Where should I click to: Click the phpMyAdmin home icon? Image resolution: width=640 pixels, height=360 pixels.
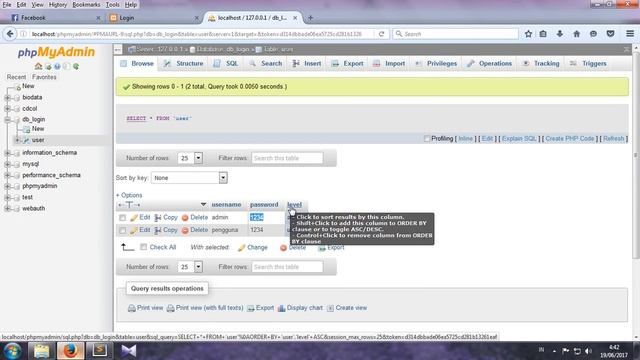tap(38, 66)
